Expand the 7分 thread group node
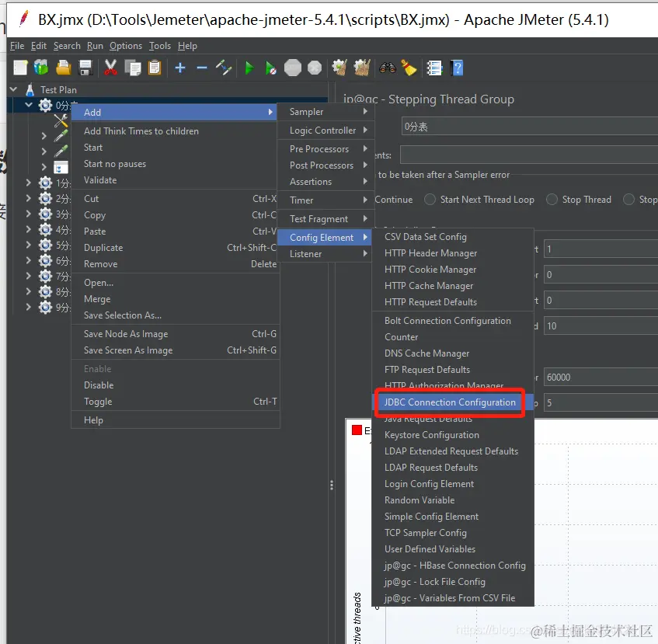Image resolution: width=658 pixels, height=644 pixels. (x=28, y=276)
